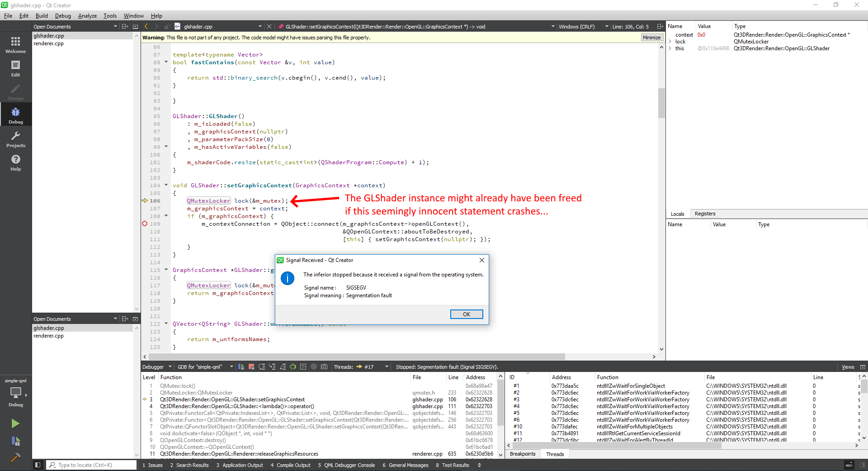Open the Compile Output pane
This screenshot has width=868, height=471.
tap(291, 465)
